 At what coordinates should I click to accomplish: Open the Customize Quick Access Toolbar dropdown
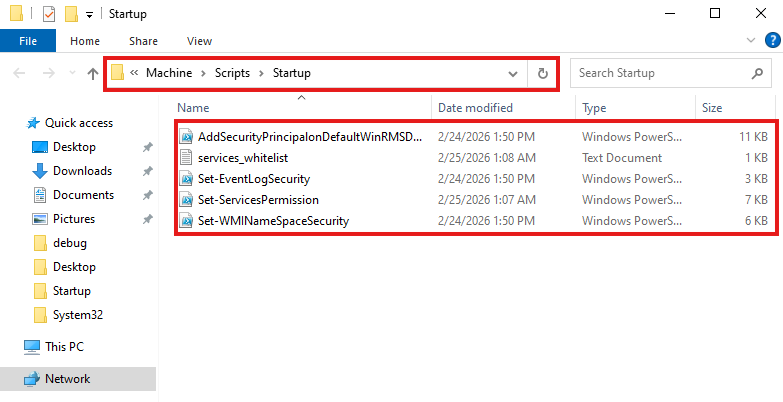[x=89, y=14]
